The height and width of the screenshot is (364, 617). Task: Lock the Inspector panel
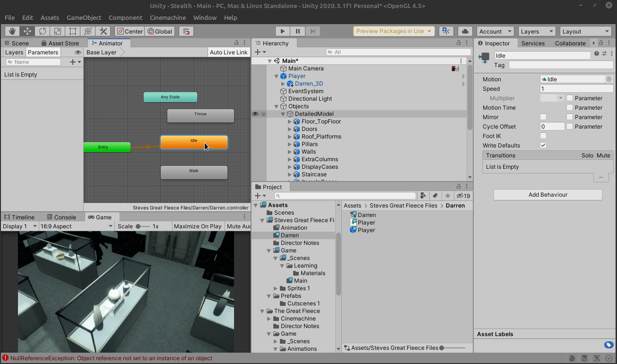[x=602, y=43]
